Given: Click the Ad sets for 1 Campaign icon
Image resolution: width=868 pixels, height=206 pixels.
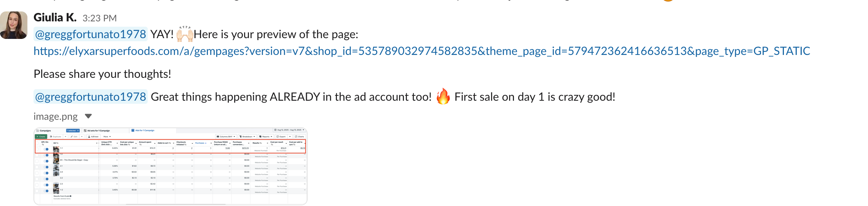Looking at the screenshot, I should pos(85,130).
